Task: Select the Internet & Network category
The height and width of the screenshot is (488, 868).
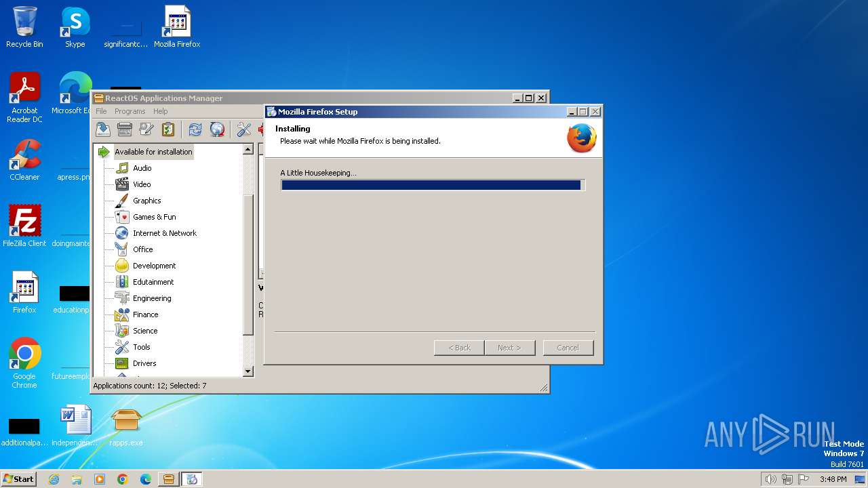Action: (x=164, y=233)
